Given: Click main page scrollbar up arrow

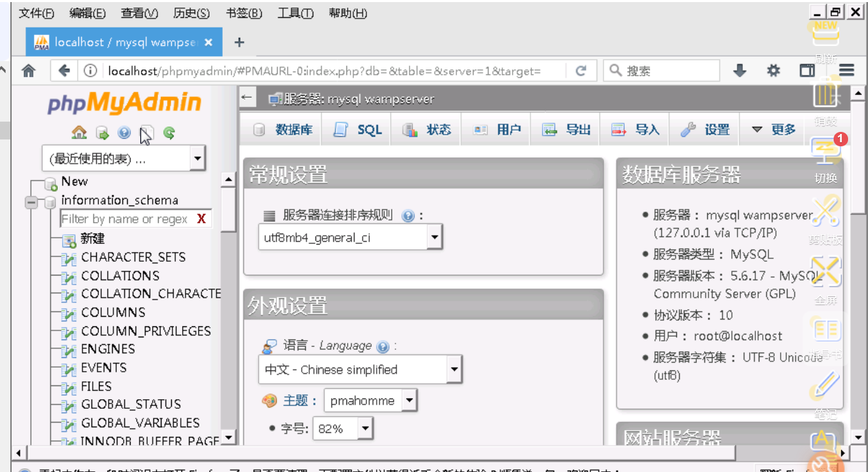Looking at the screenshot, I should point(858,93).
